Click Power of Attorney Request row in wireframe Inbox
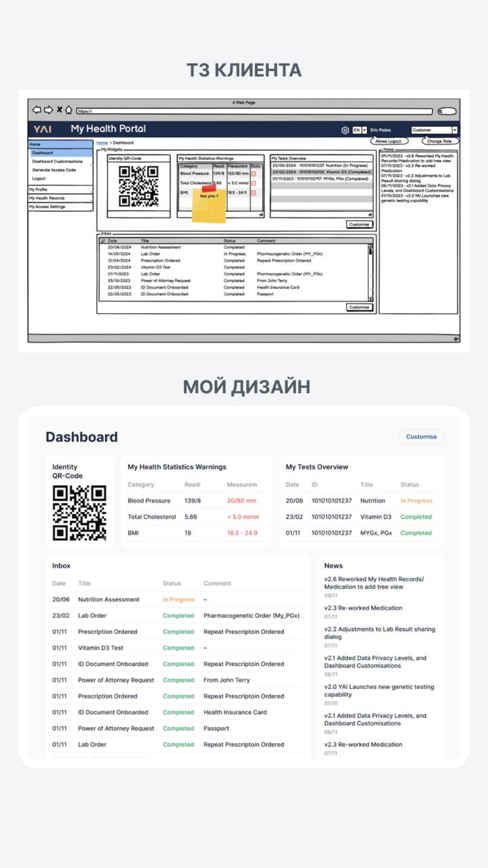Image resolution: width=488 pixels, height=868 pixels. (x=234, y=281)
